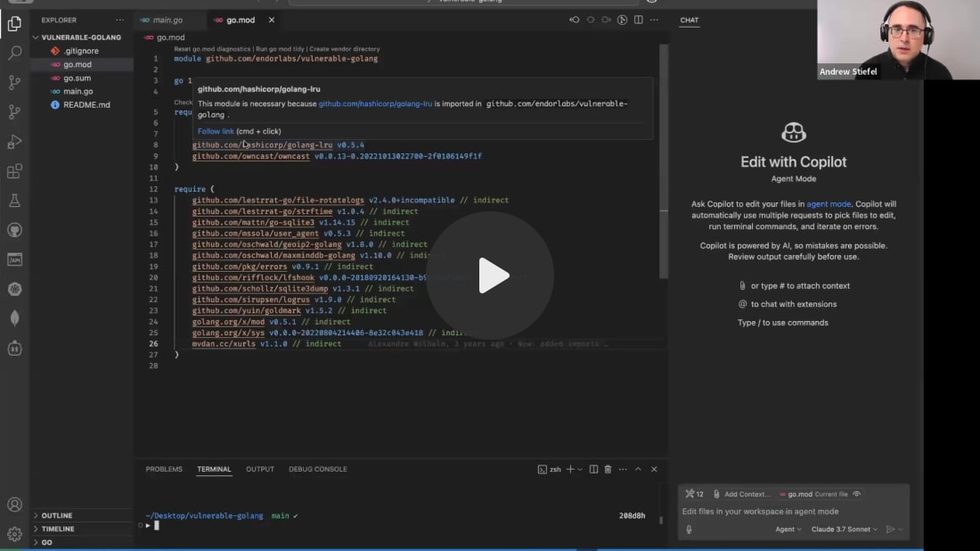980x551 pixels.
Task: Open the Extensions view
Action: (14, 171)
